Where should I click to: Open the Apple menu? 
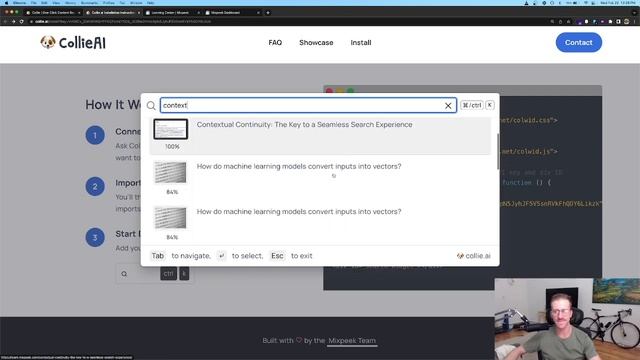[x=6, y=3]
